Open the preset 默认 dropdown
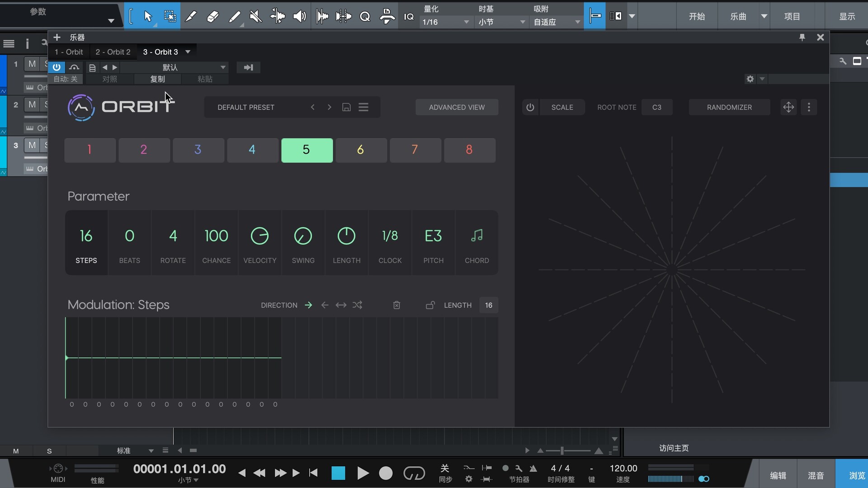Viewport: 868px width, 488px height. [x=174, y=67]
